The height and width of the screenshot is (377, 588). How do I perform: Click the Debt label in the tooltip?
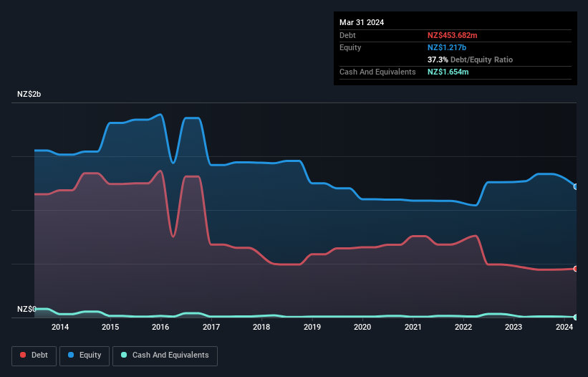[x=347, y=35]
